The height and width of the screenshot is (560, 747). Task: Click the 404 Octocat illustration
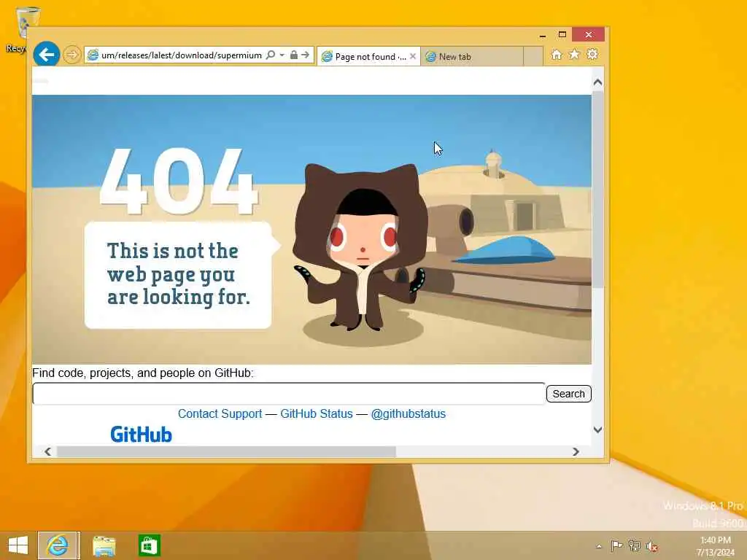coord(311,230)
